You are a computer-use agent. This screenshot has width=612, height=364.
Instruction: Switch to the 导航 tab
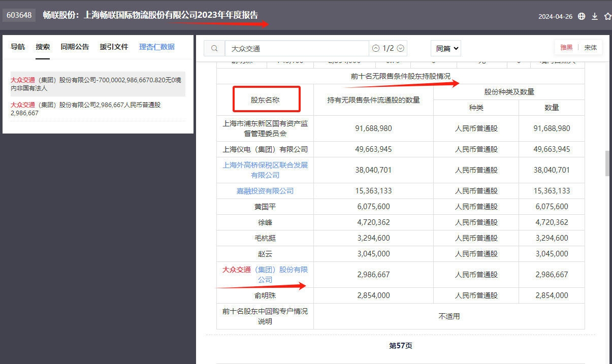(18, 47)
